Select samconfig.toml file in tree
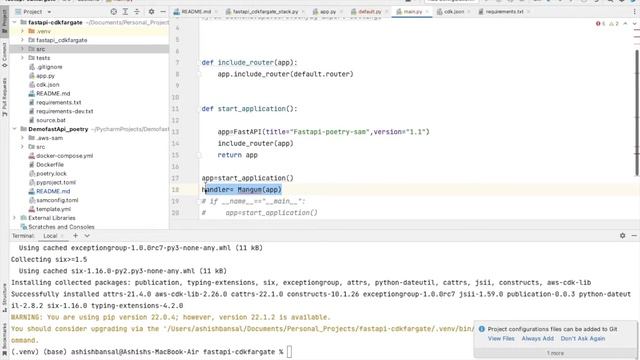Screen dimensions: 640x360 [x=57, y=200]
